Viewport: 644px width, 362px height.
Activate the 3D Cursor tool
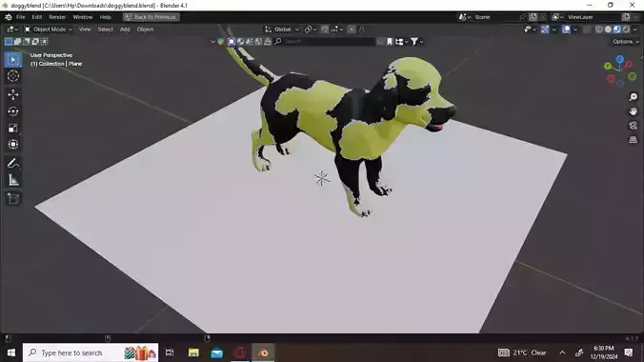(x=13, y=76)
